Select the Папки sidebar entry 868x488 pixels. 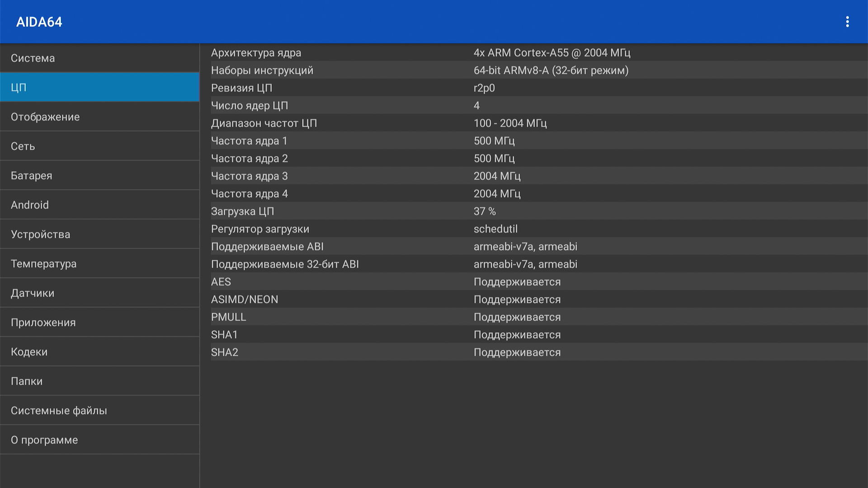point(99,381)
